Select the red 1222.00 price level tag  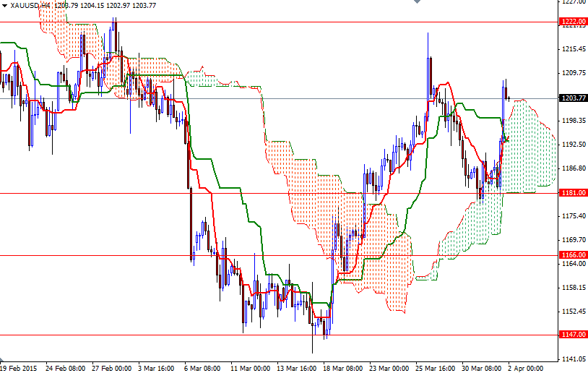(x=573, y=22)
